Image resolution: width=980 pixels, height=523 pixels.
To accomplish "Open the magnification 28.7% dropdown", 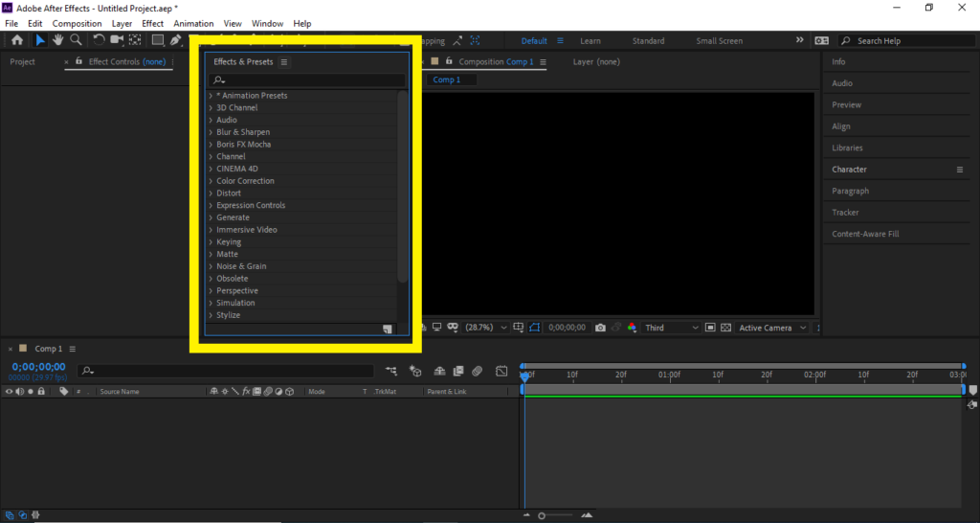I will [485, 328].
